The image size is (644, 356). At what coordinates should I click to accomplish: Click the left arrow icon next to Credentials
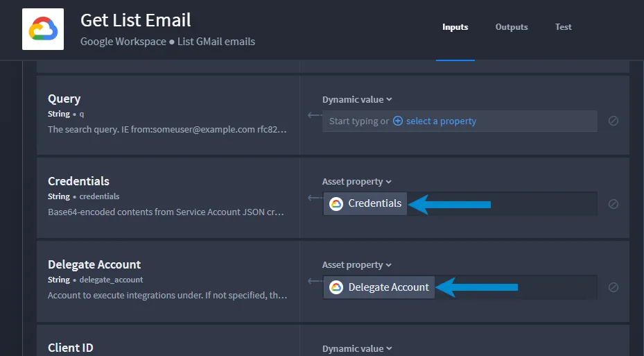click(x=315, y=198)
